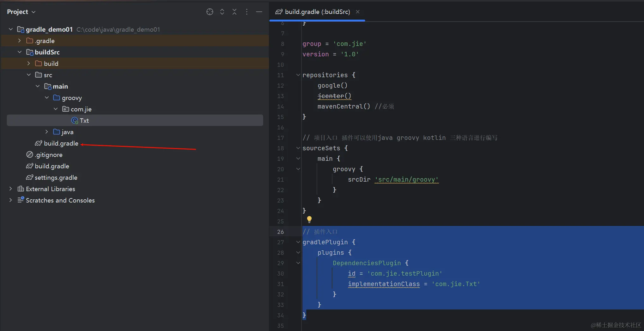Click the google() call on line 12
The width and height of the screenshot is (644, 331).
(332, 85)
